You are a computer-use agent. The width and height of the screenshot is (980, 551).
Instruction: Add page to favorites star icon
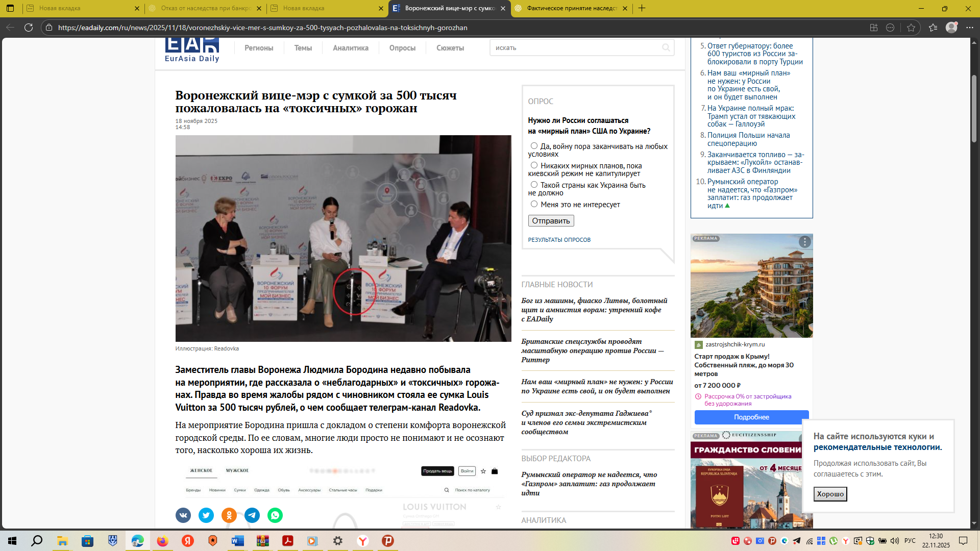[x=911, y=28]
